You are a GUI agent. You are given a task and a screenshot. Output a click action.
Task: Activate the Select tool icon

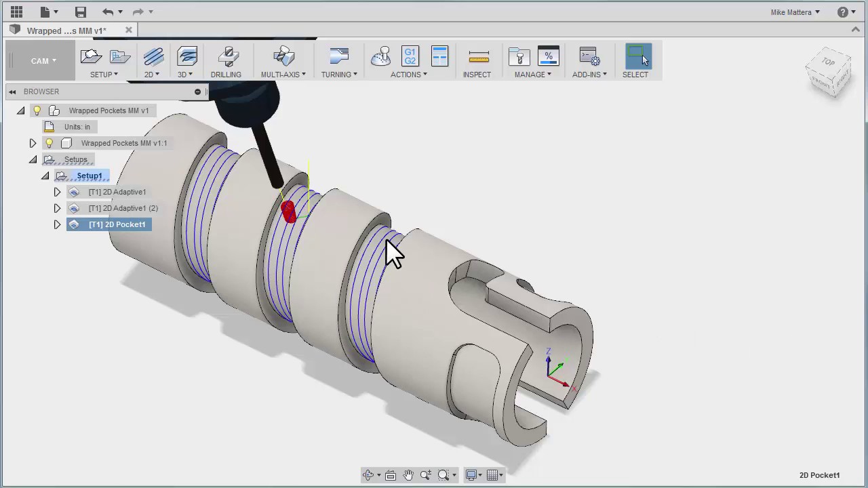pyautogui.click(x=637, y=56)
